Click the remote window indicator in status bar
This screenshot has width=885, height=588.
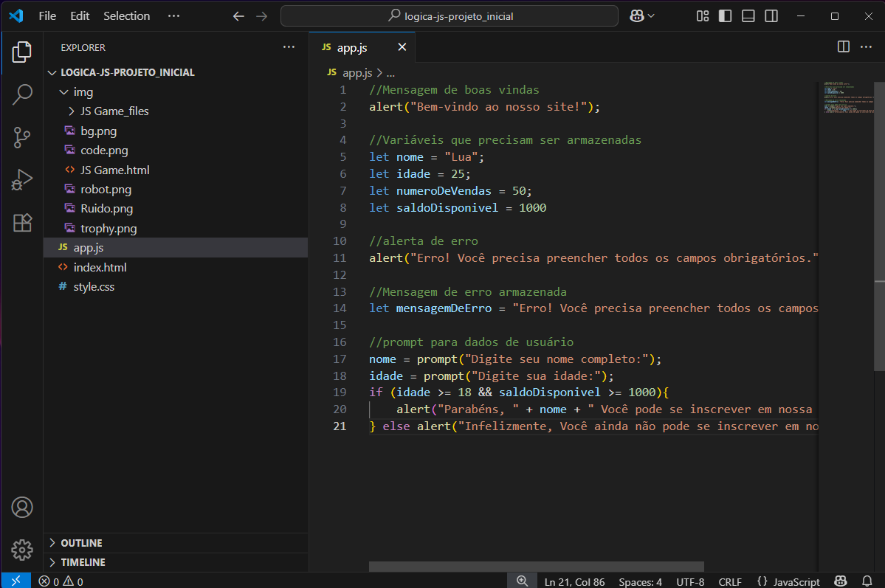tap(16, 581)
